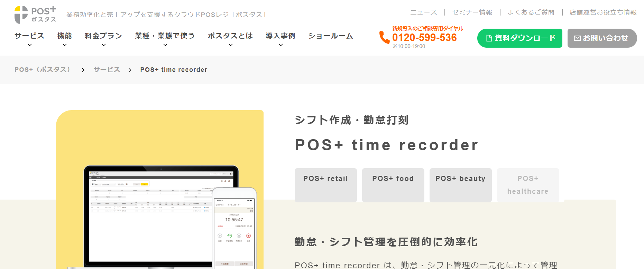This screenshot has width=644, height=269.
Task: Expand the 業種・業態で使う chevron
Action: (x=165, y=45)
